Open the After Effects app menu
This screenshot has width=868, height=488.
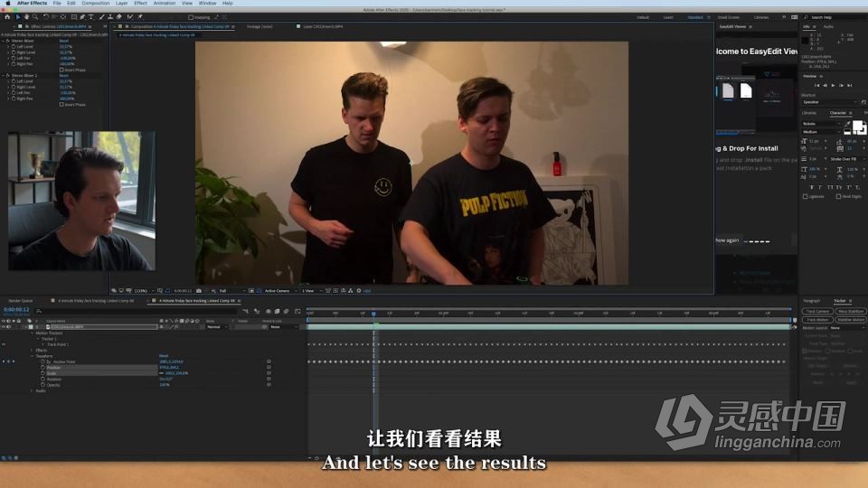pos(32,4)
